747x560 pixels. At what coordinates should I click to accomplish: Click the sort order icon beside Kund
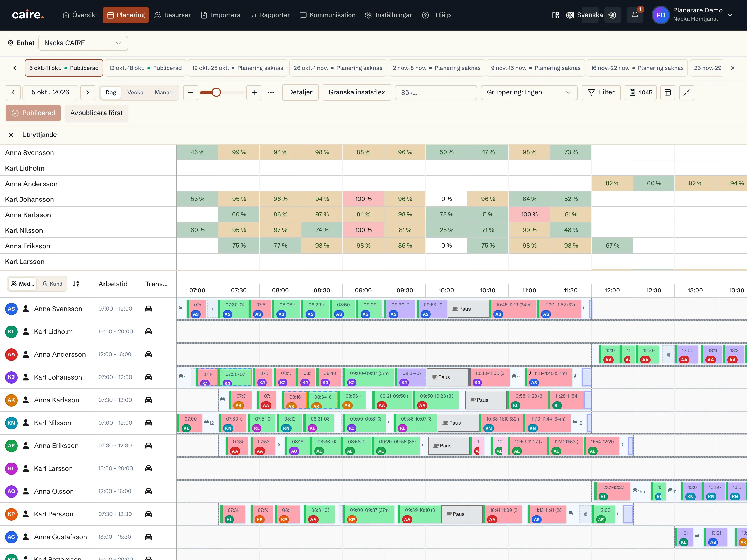click(76, 284)
